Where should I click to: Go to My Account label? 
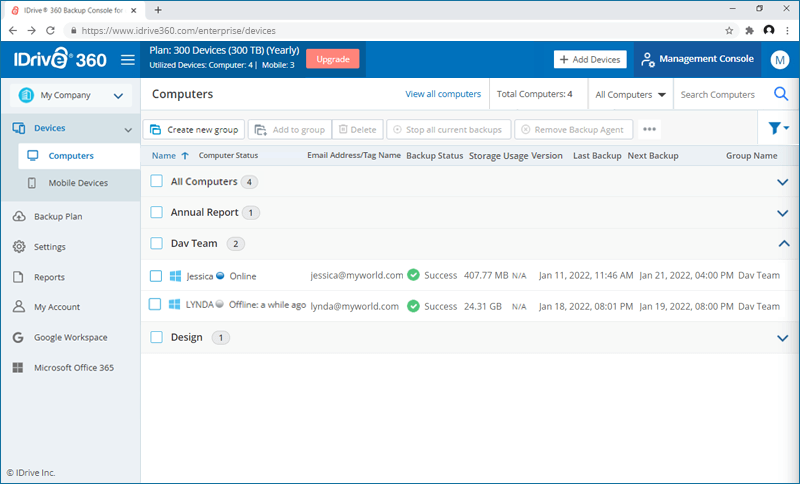pyautogui.click(x=57, y=307)
